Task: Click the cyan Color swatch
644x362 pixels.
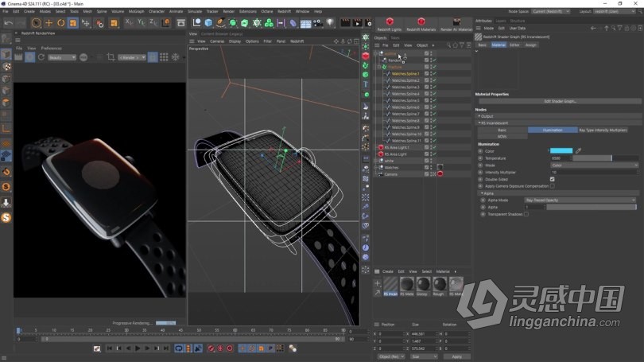Action: click(561, 151)
